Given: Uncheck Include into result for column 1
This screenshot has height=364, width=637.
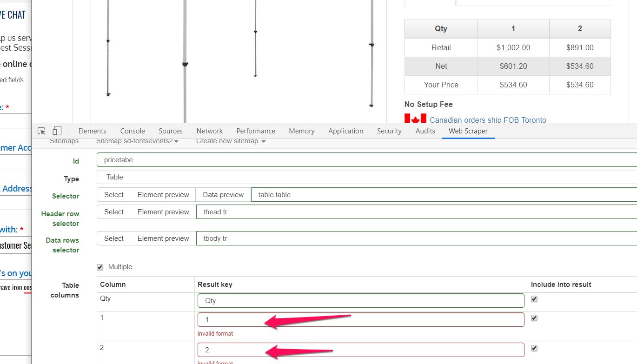Looking at the screenshot, I should (x=534, y=318).
